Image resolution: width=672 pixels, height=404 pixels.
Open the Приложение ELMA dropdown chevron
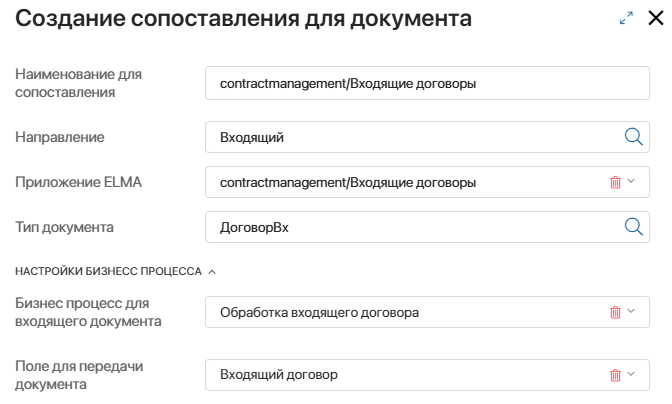pos(631,181)
